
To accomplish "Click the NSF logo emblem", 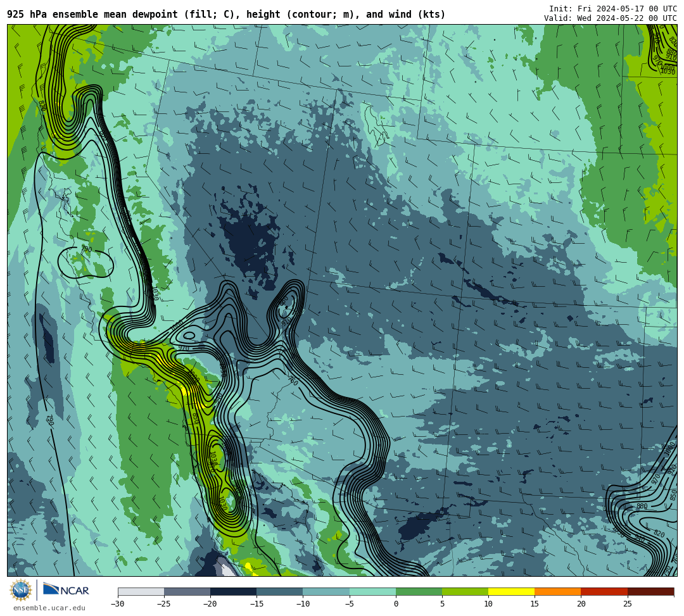I will click(x=20, y=590).
